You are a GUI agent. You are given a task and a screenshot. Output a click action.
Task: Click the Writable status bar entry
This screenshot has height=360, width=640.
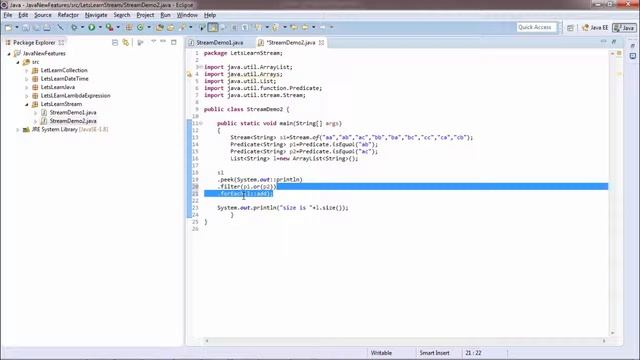[381, 353]
